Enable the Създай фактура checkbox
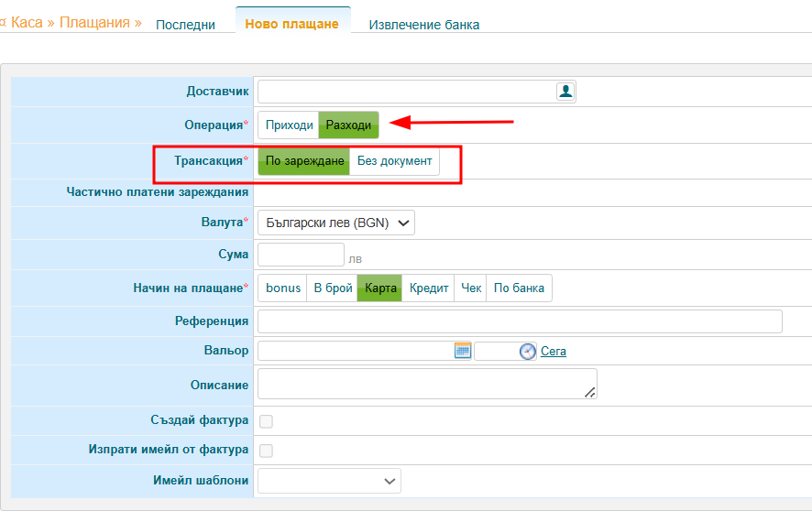The width and height of the screenshot is (812, 522). [266, 421]
